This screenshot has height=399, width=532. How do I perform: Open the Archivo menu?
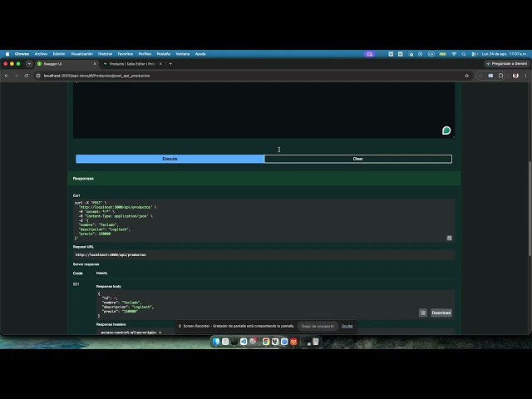click(x=41, y=54)
